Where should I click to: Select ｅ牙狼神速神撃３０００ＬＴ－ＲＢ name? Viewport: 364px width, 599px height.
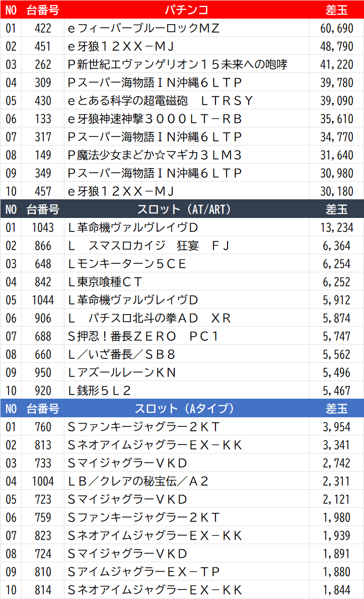pos(155,119)
